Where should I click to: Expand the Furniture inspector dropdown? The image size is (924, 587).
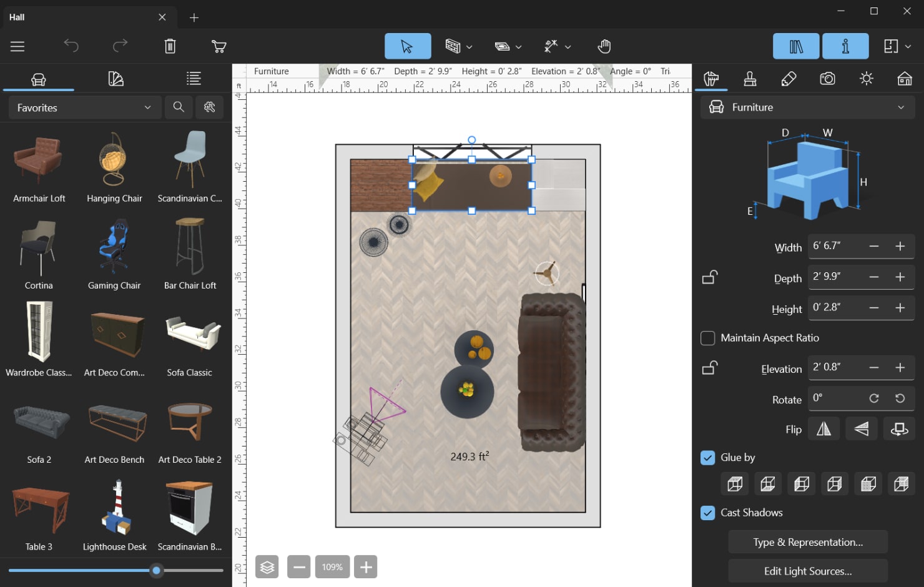point(901,107)
